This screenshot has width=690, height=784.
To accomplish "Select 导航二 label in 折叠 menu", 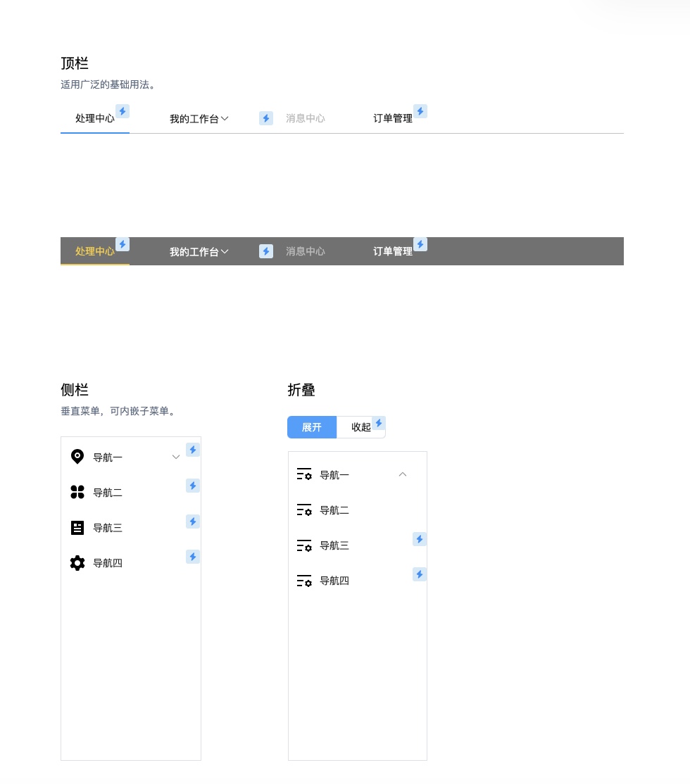I will point(334,510).
